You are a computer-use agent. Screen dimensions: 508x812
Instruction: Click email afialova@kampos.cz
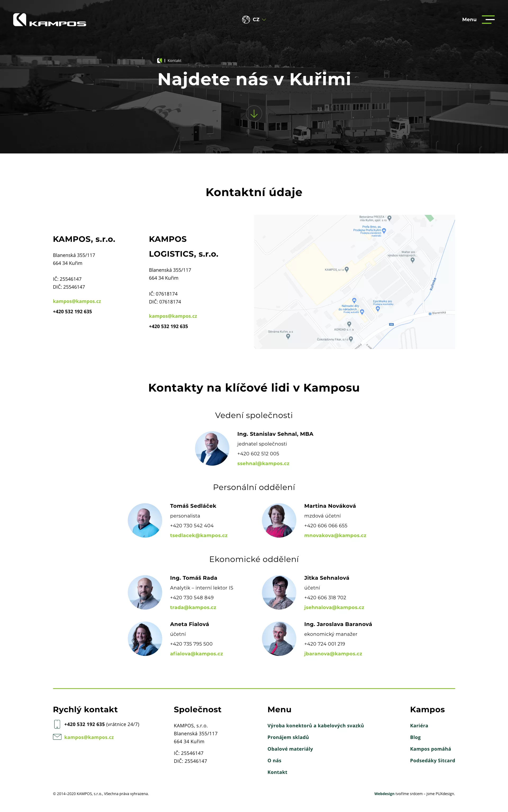(x=197, y=654)
